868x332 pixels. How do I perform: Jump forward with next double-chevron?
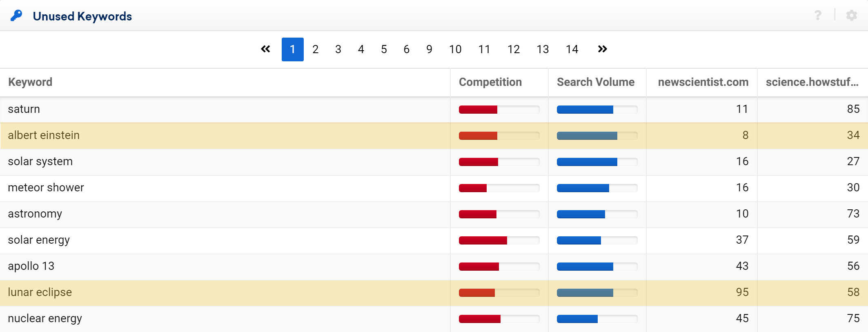tap(602, 49)
